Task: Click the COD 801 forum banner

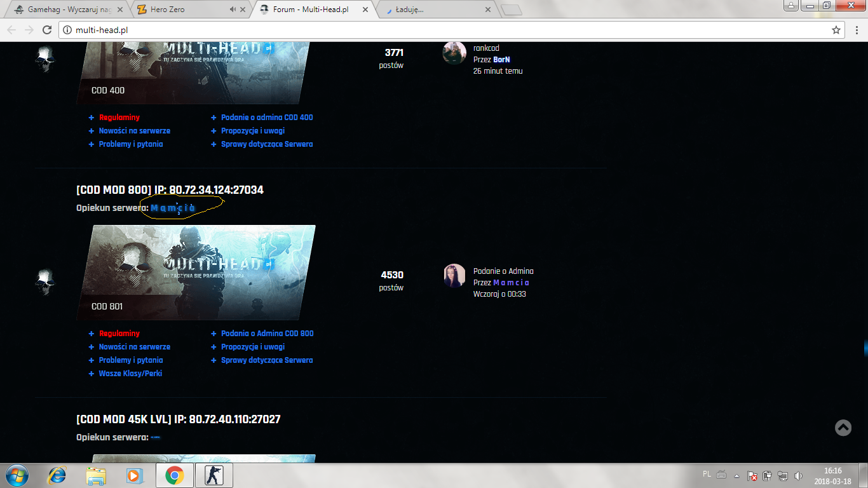Action: coord(197,272)
